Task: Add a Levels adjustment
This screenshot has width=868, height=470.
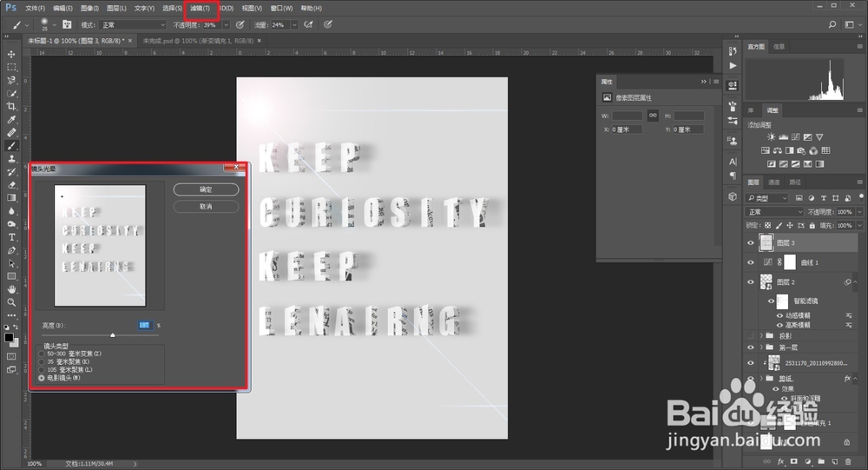Action: [783, 137]
